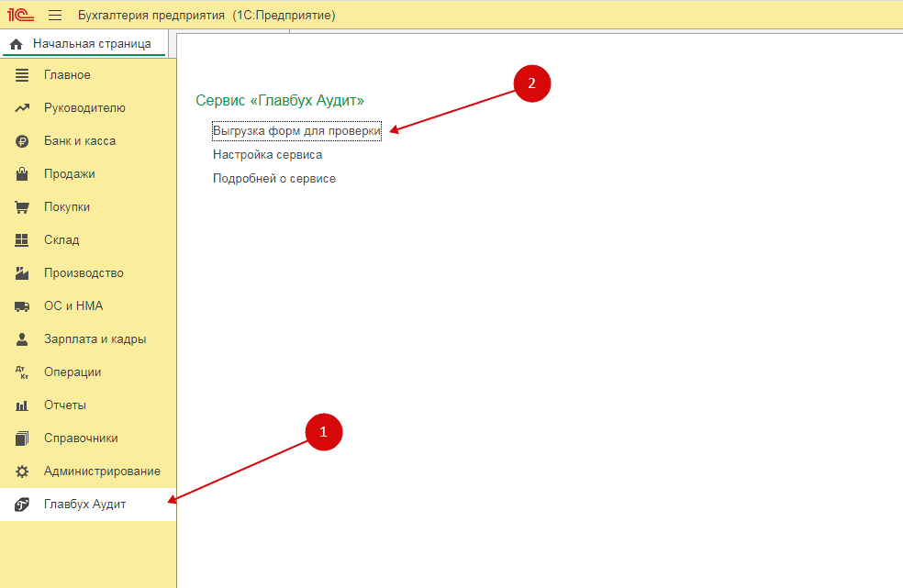Viewport: 903px width, 588px height.
Task: Click the Производство factory icon
Action: click(23, 273)
